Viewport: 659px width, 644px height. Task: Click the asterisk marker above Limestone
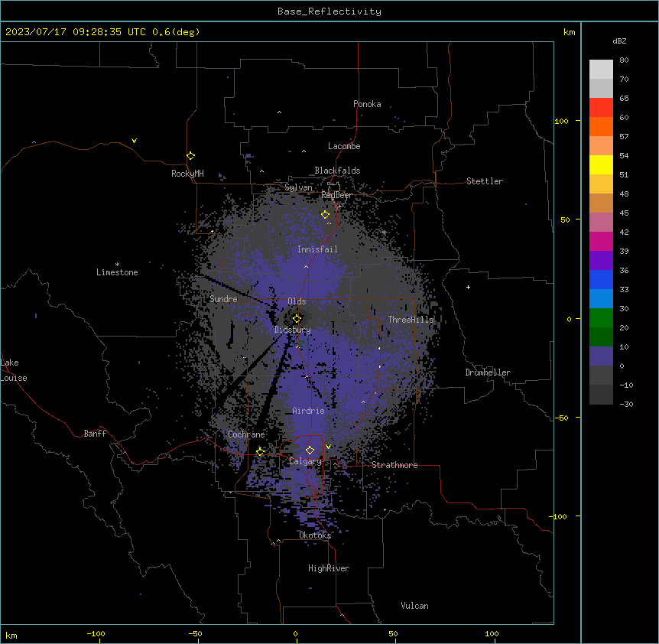117,265
